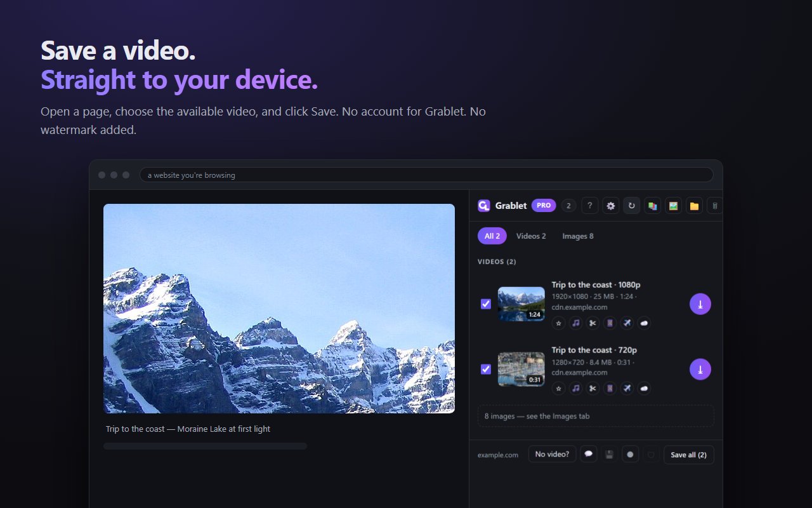Screen dimensions: 812x508
Task: Click the trash can icon
Action: point(715,205)
